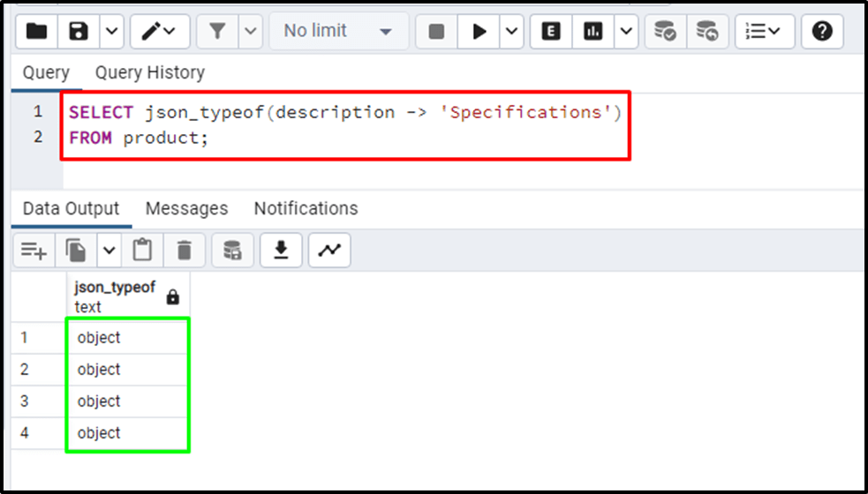Open the Messages tab
The image size is (868, 494).
[x=186, y=208]
